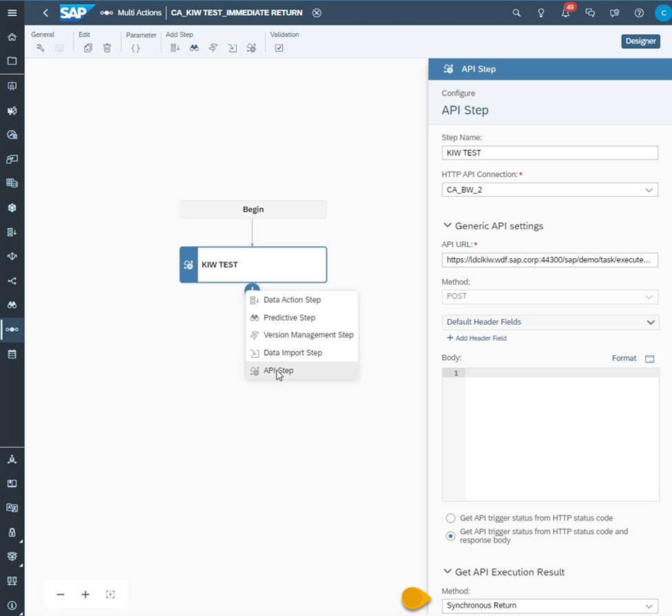Select API Step menu entry
This screenshot has width=672, height=616.
(x=302, y=370)
